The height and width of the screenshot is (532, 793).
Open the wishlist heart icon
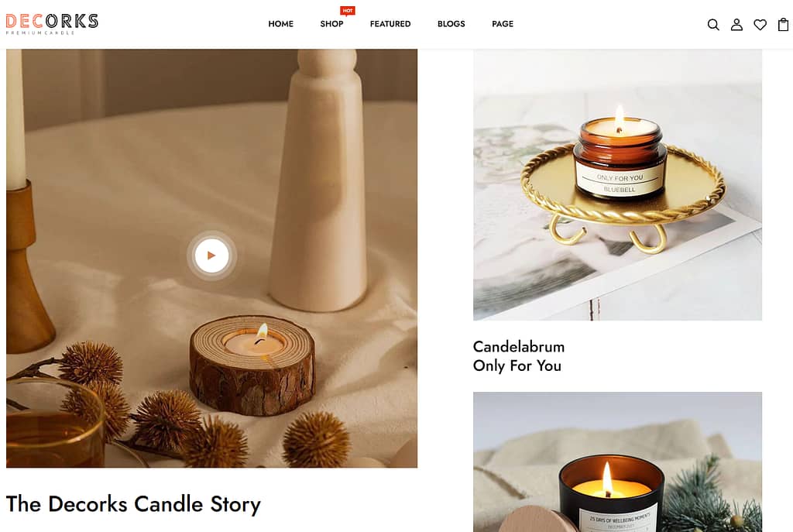(760, 24)
